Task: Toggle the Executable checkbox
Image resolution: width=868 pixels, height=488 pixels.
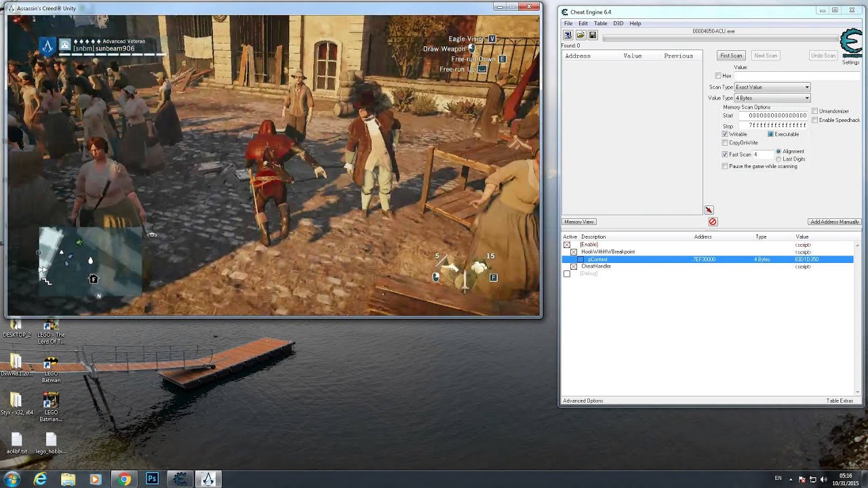Action: (771, 134)
